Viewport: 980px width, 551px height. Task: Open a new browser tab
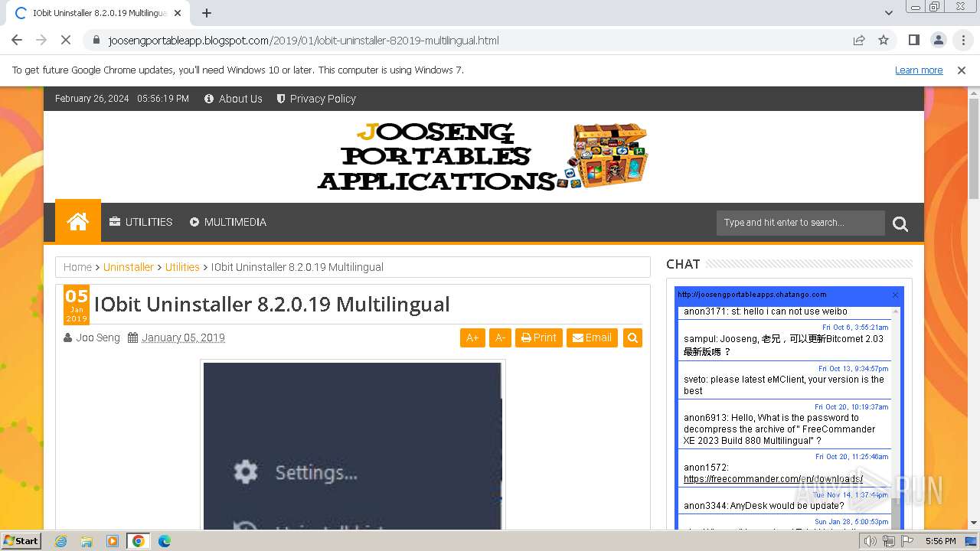pos(207,13)
